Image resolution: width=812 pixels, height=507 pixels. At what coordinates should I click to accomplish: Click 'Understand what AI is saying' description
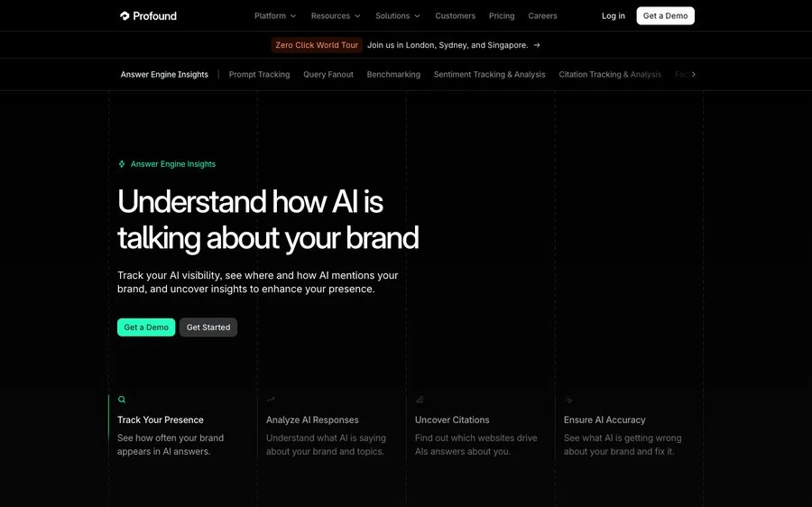(326, 445)
